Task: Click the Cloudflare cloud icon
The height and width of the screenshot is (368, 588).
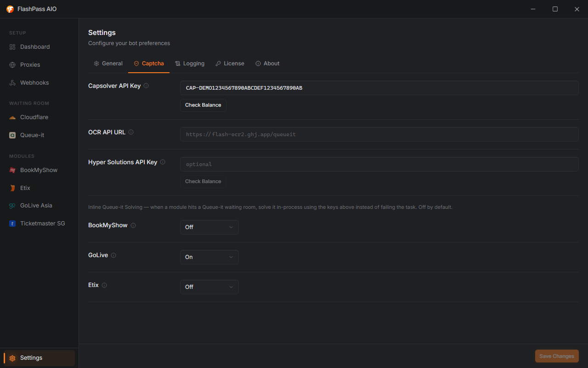Action: 12,117
